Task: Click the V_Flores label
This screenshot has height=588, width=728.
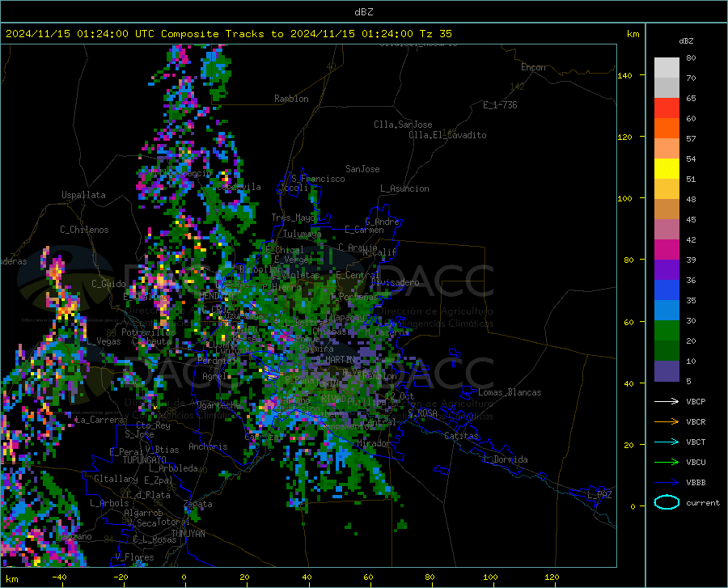Action: click(x=134, y=557)
